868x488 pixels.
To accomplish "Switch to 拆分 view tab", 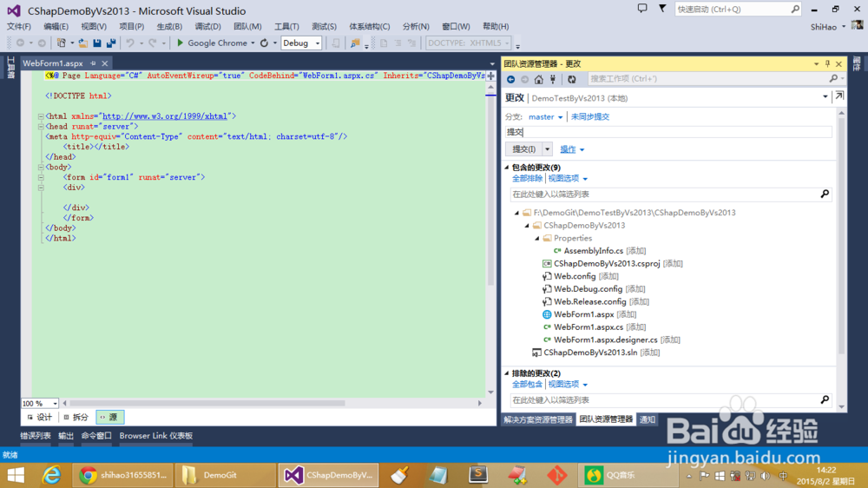I will pos(76,417).
